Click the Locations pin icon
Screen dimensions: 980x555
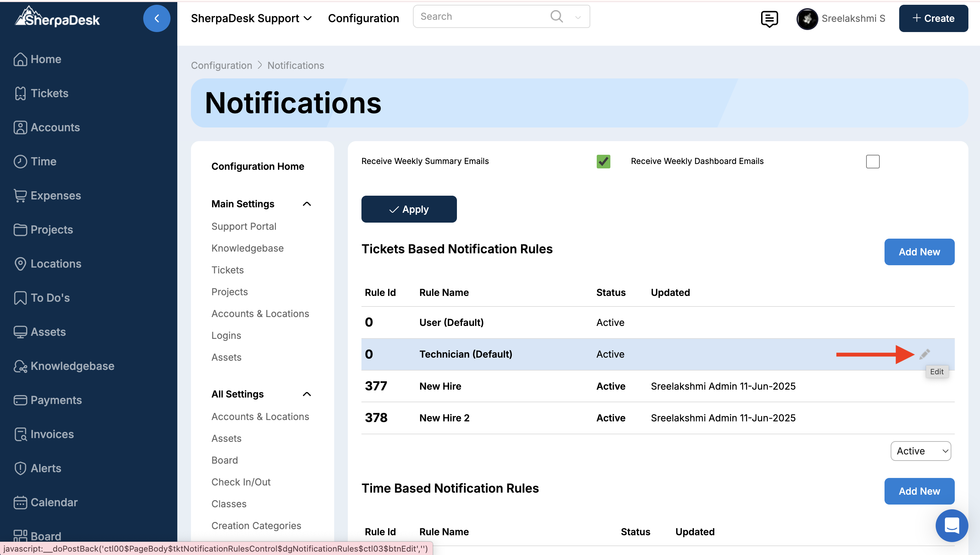pos(20,264)
